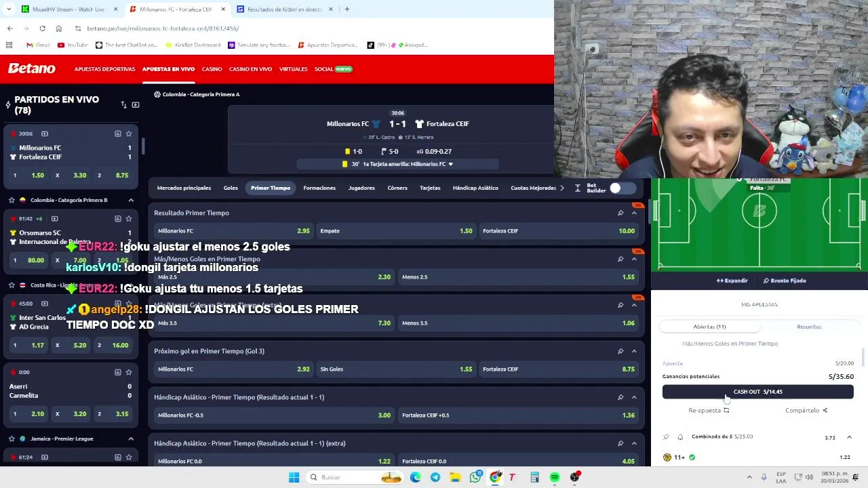Viewport: 868px width, 488px height.
Task: Collapse the Resultado Primer Tiempo market
Action: [634, 213]
